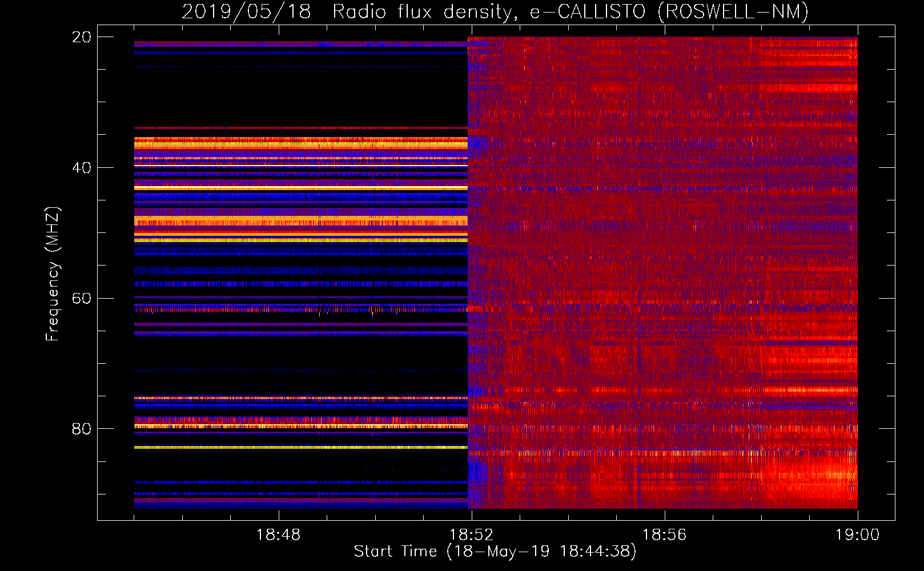
Task: Click the 40 frequency tick label
Action: (81, 168)
